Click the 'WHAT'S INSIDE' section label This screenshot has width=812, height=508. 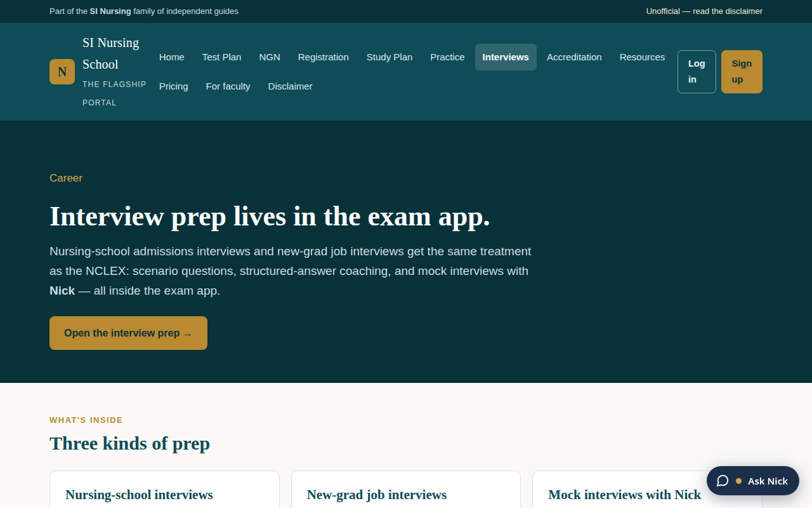tap(86, 420)
